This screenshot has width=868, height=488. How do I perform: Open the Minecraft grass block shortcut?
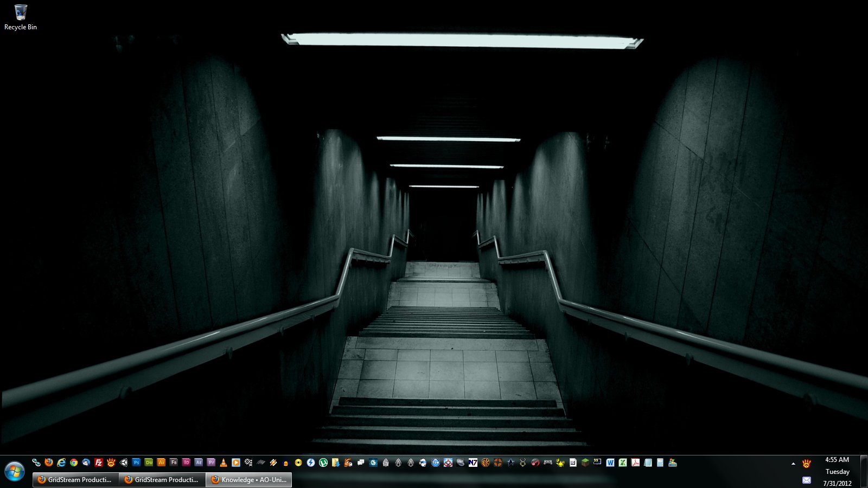(585, 463)
